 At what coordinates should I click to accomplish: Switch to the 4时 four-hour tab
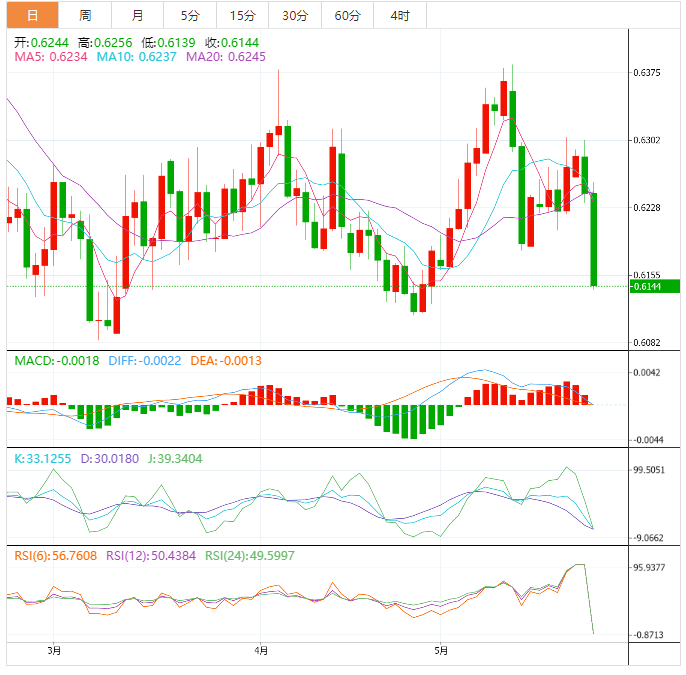(400, 15)
